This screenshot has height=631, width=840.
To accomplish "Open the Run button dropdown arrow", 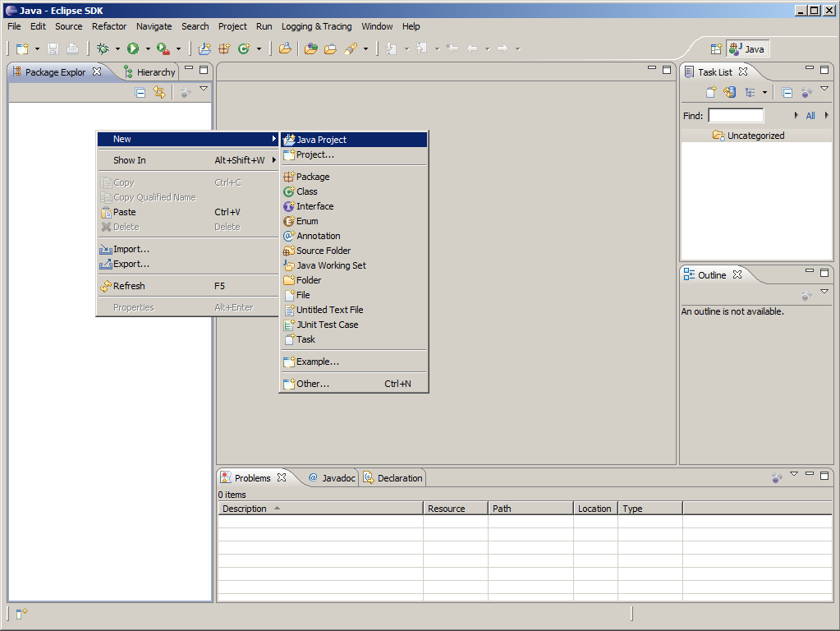I will click(x=148, y=49).
